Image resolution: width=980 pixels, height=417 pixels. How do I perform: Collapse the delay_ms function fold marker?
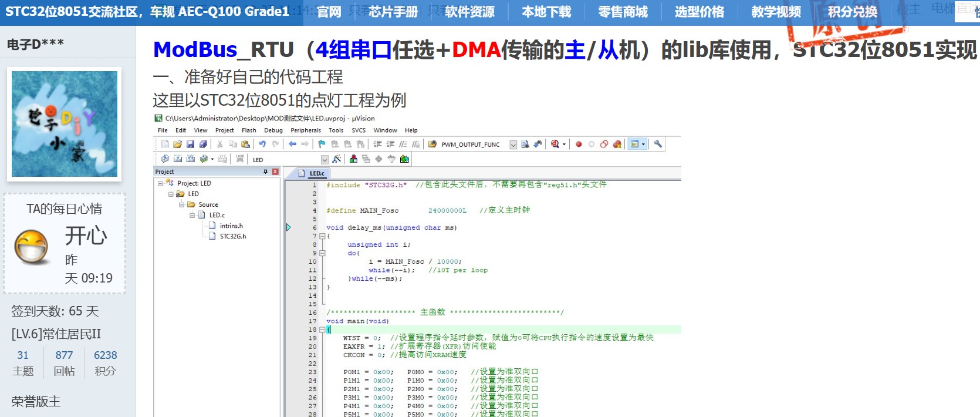[x=322, y=236]
